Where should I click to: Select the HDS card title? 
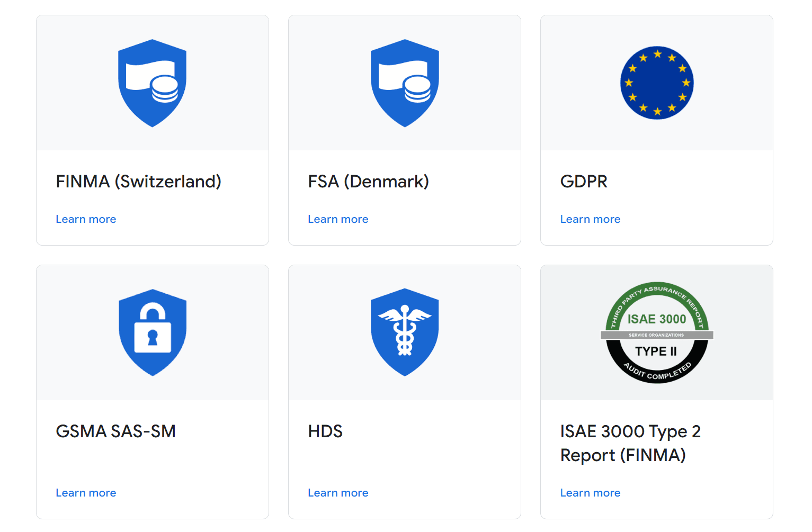click(x=325, y=431)
